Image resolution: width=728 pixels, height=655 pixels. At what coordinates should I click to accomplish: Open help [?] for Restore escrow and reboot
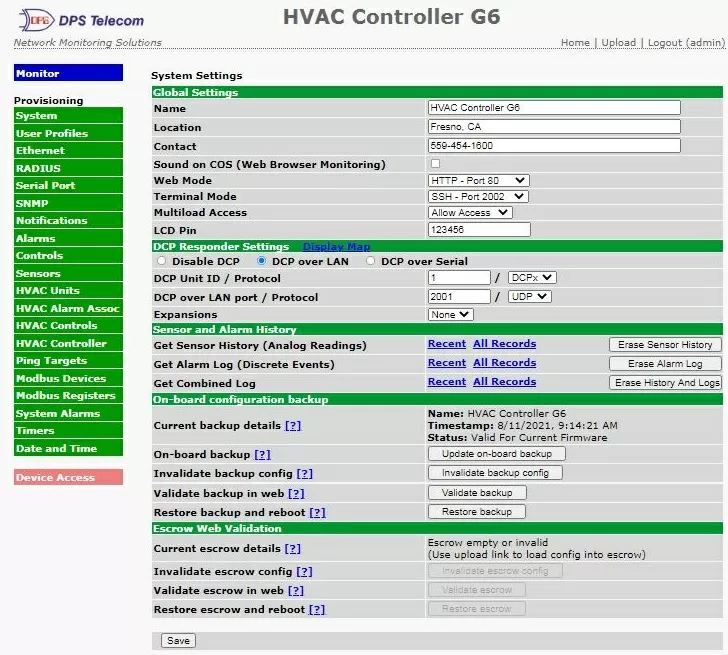tap(316, 610)
